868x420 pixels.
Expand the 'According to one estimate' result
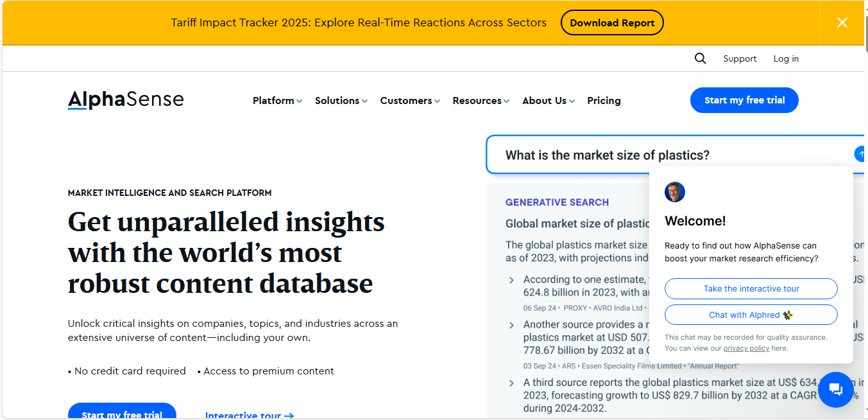coord(511,280)
